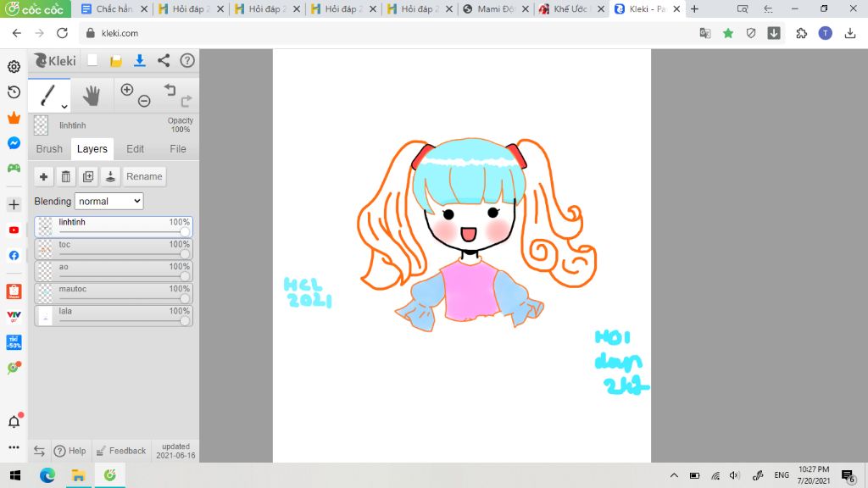868x488 pixels.
Task: Add a shortcut with sidebar plus
Action: point(14,205)
